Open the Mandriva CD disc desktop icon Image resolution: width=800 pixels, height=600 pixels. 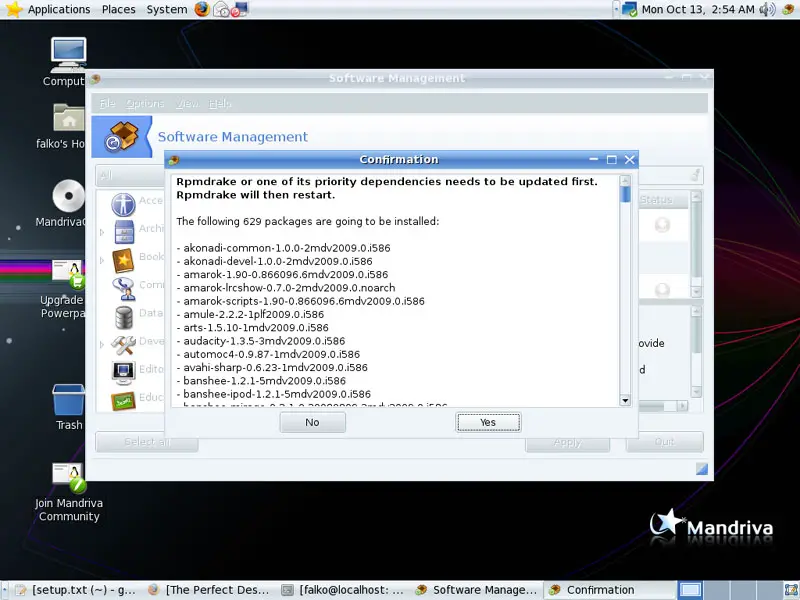[68, 195]
